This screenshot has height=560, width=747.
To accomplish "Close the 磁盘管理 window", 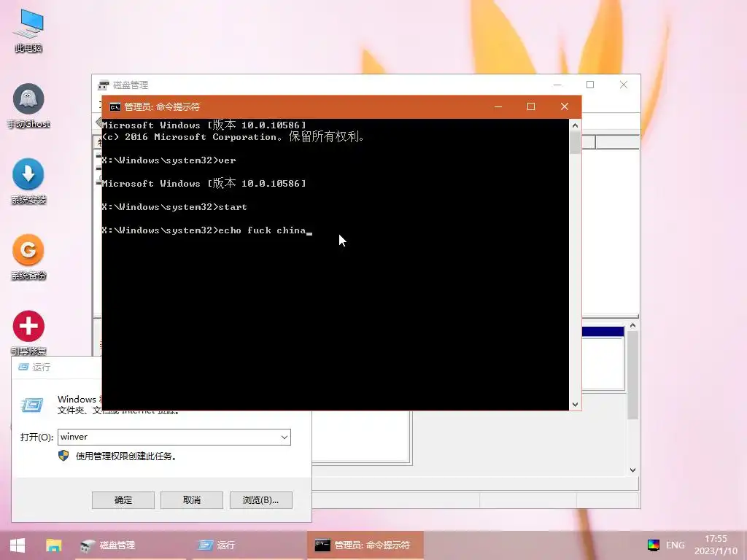I will point(623,85).
